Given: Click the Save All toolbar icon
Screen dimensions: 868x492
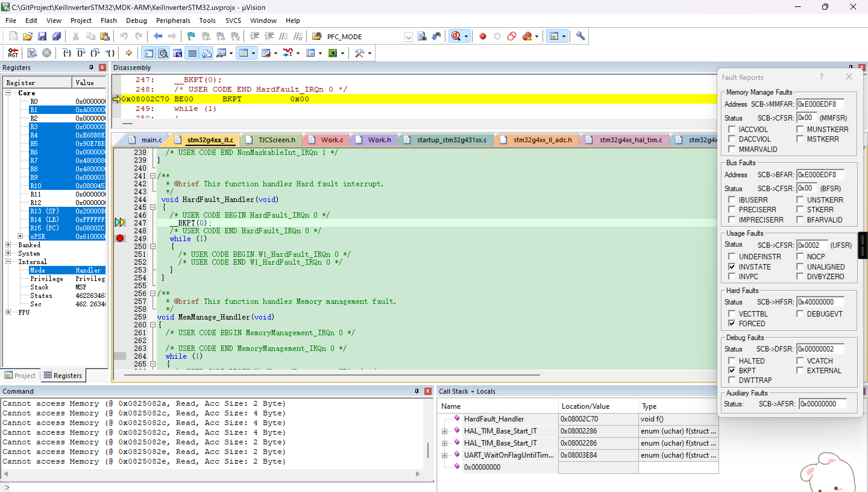Looking at the screenshot, I should pos(56,36).
